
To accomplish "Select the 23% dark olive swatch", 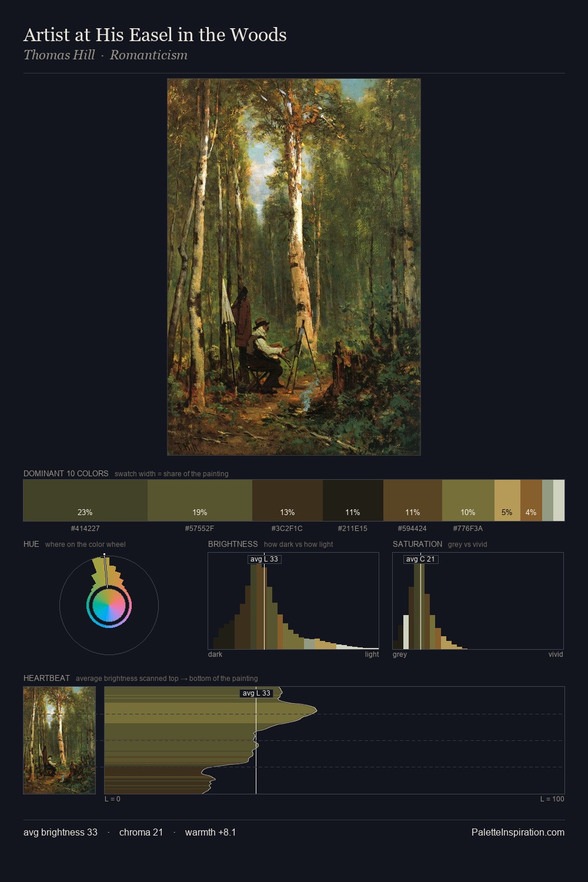I will [85, 500].
